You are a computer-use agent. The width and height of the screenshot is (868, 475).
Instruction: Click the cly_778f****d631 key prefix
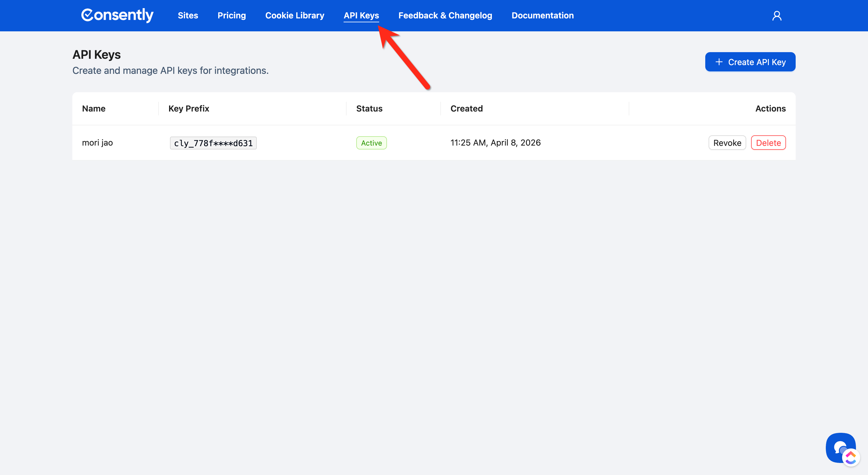(x=213, y=143)
